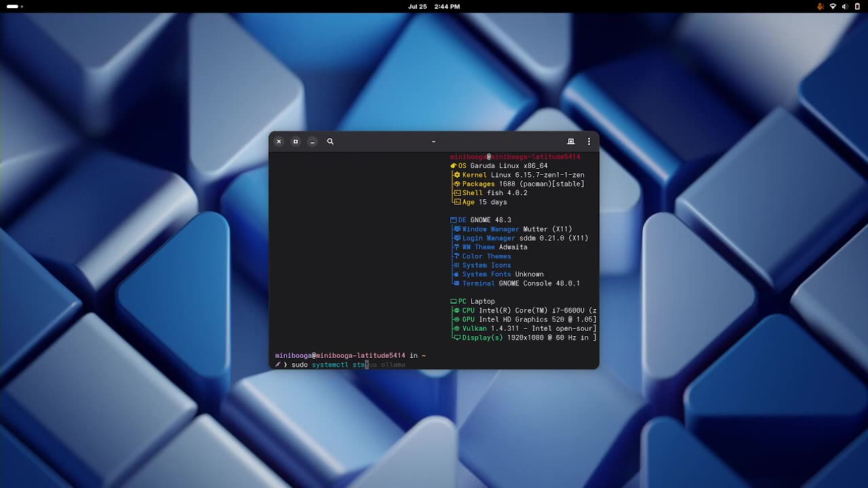Maximize the Console terminal window
Viewport: 868px width, 488px height.
click(x=296, y=142)
